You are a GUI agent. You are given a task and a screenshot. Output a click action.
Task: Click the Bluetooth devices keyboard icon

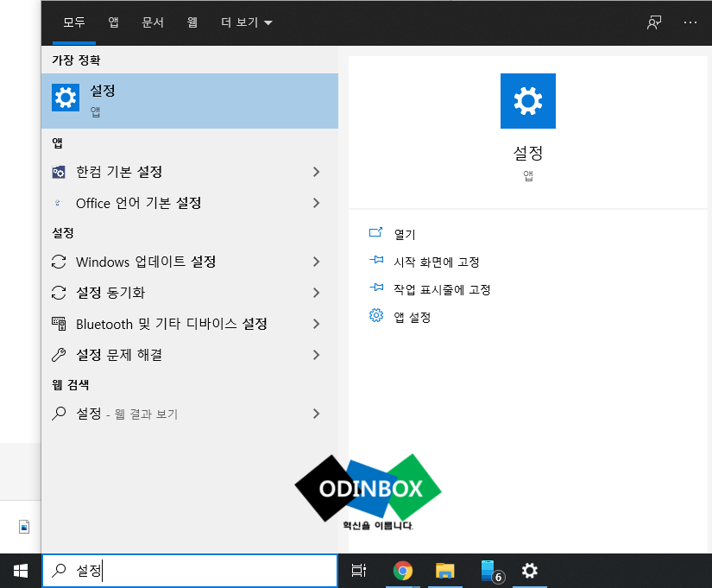(59, 324)
